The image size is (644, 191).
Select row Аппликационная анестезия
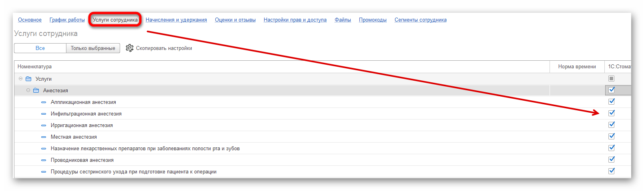(323, 102)
